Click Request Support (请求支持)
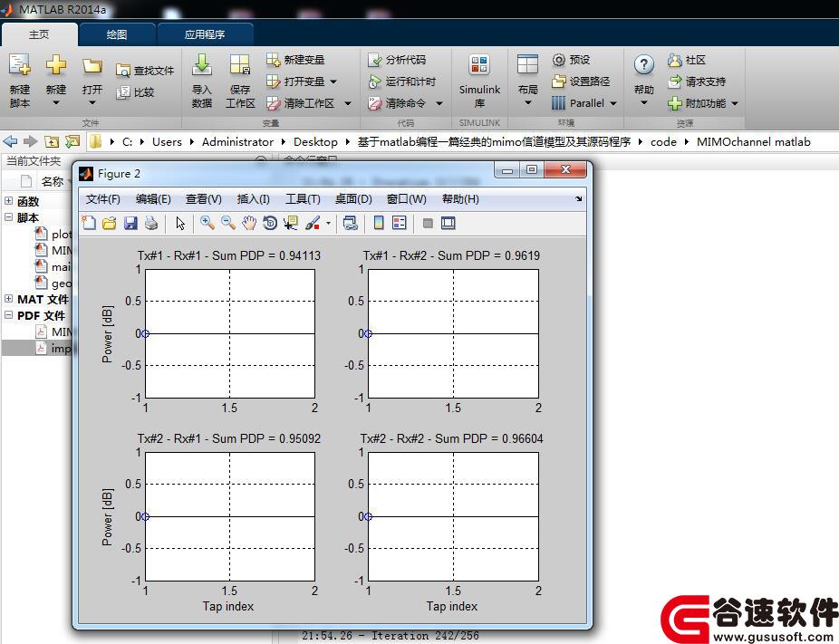839x644 pixels. point(697,82)
